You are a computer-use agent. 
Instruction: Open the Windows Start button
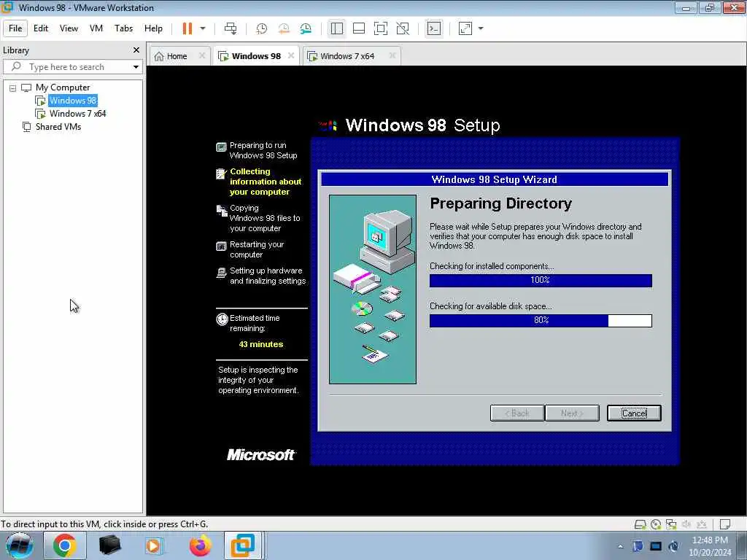tap(20, 545)
